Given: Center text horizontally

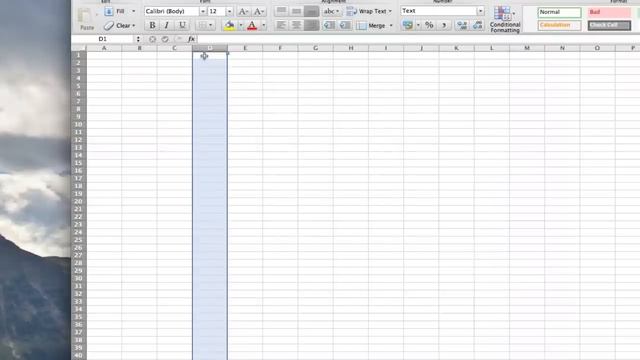Looking at the screenshot, I should click(296, 25).
